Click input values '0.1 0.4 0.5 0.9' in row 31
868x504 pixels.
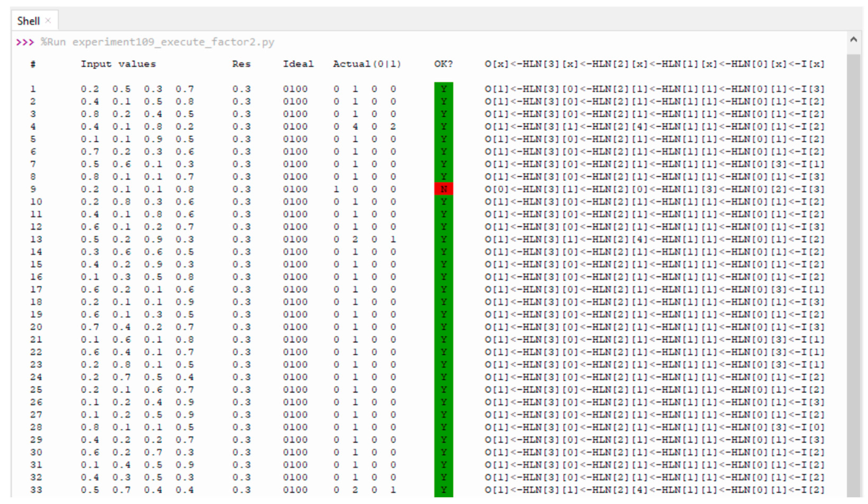point(138,465)
